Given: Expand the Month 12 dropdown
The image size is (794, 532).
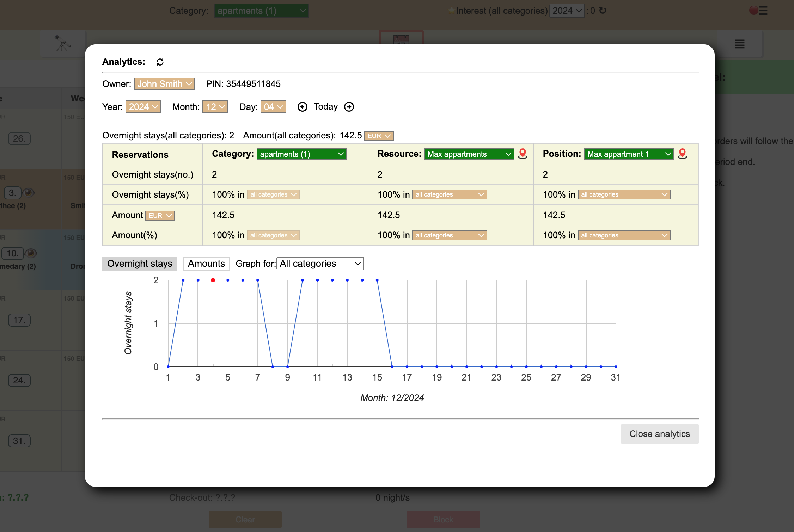Looking at the screenshot, I should 215,107.
